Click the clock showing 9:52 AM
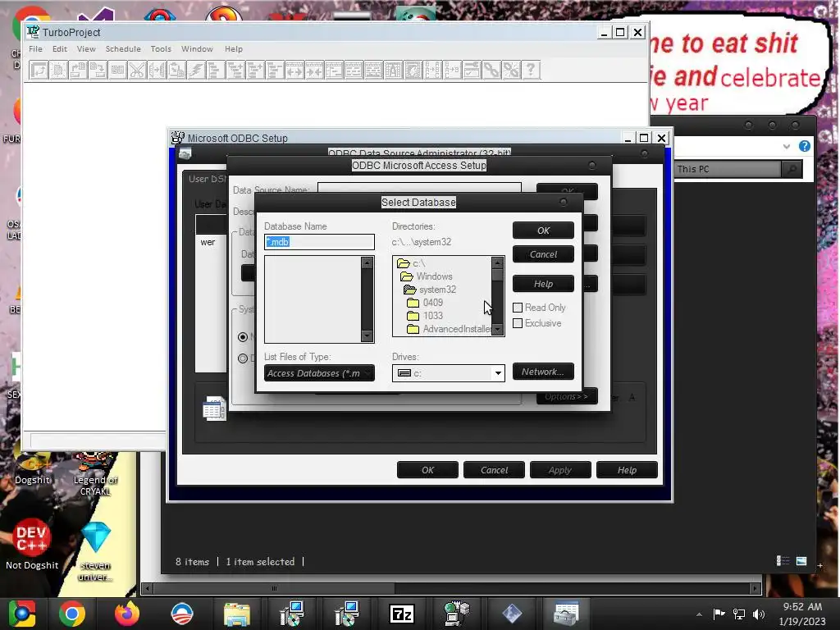The height and width of the screenshot is (630, 840). (802, 607)
